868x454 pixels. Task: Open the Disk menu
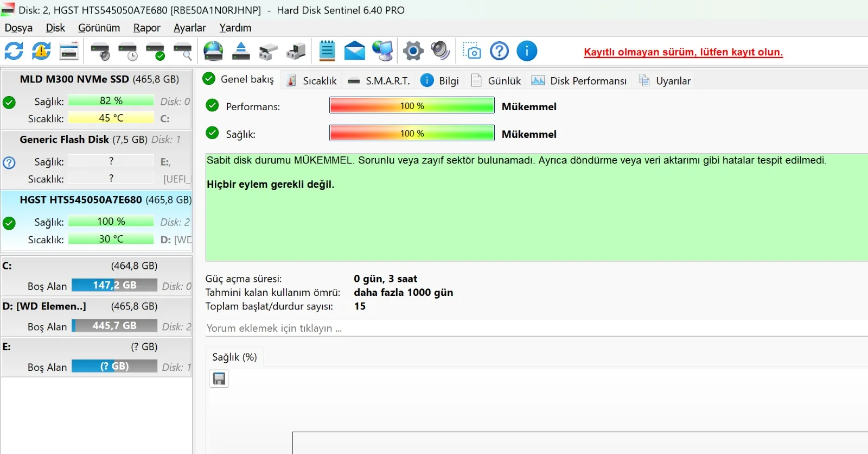coord(55,28)
